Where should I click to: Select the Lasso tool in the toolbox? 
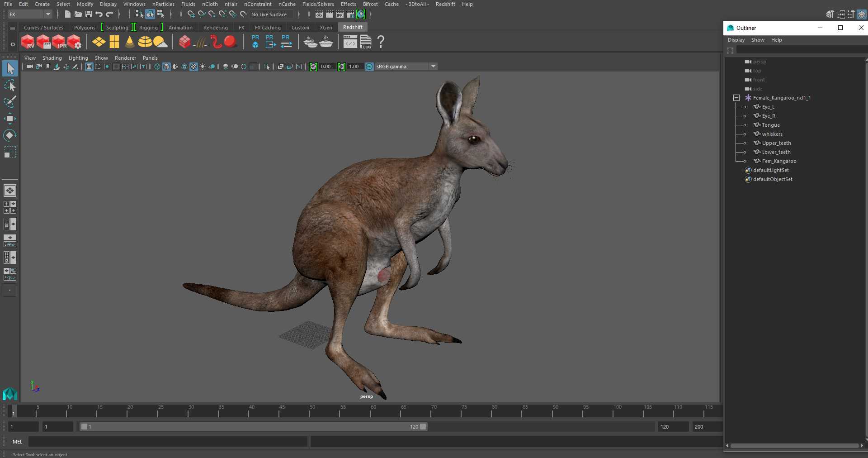click(x=9, y=86)
